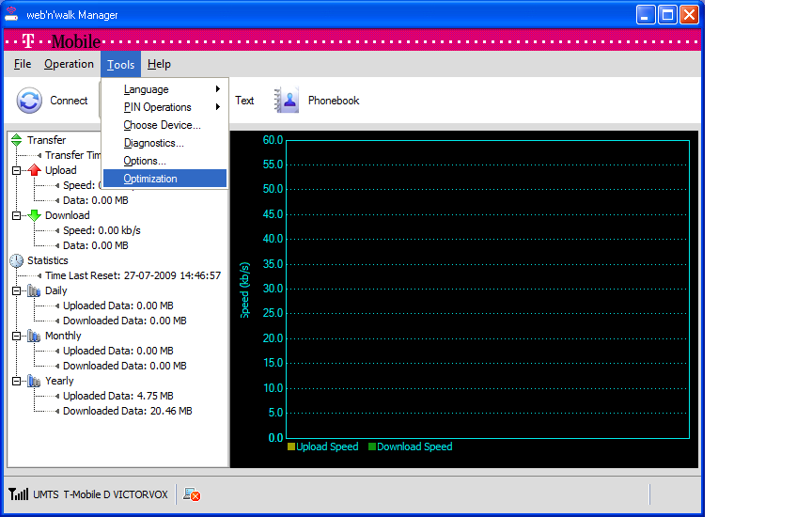Minimize the web'n'walk Manager window
Image resolution: width=812 pixels, height=517 pixels.
646,14
